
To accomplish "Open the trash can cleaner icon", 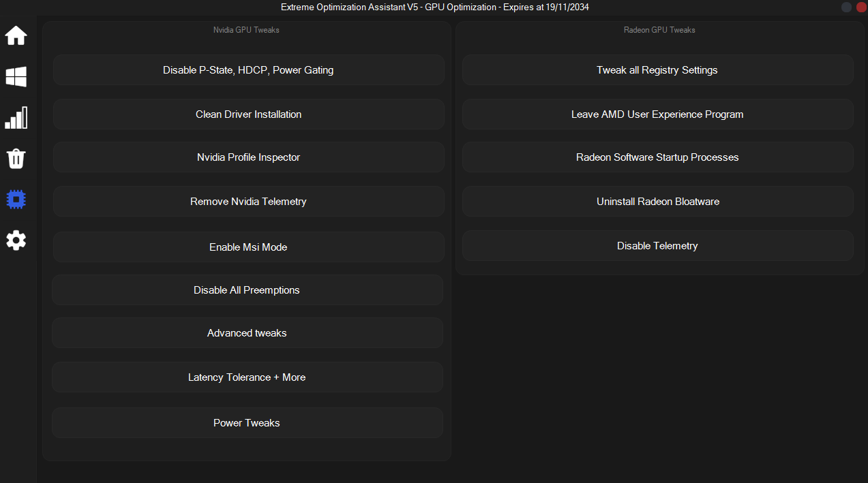I will [x=16, y=159].
